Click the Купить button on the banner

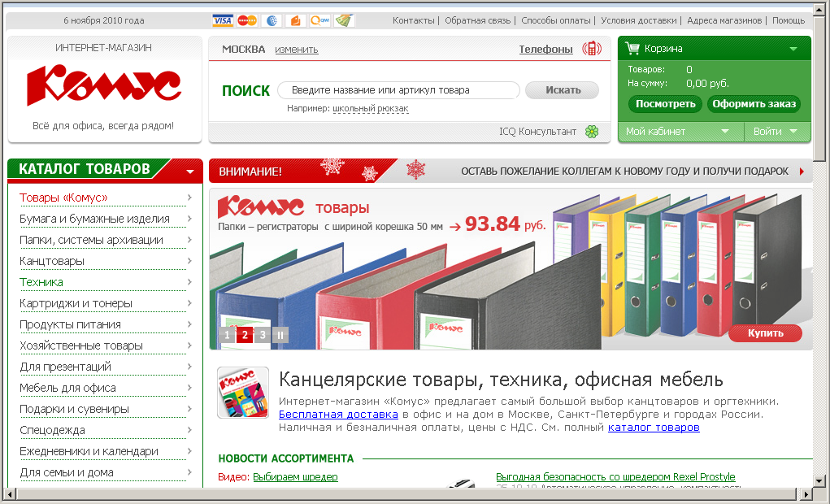[766, 333]
